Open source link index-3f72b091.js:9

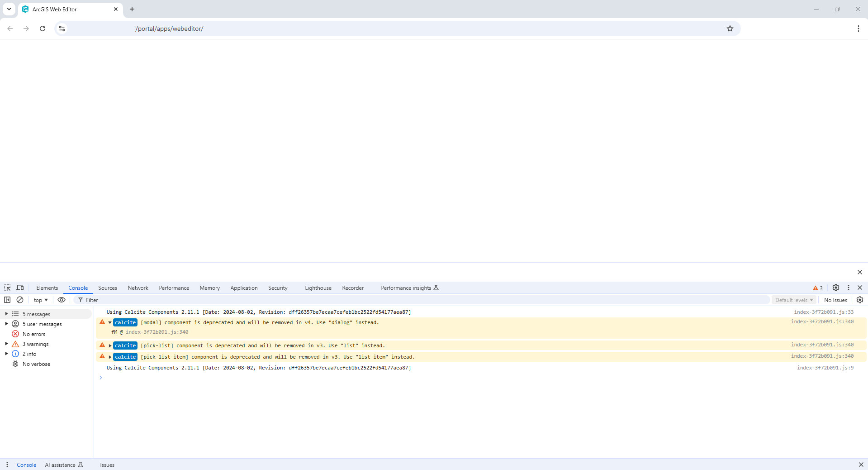[825, 368]
